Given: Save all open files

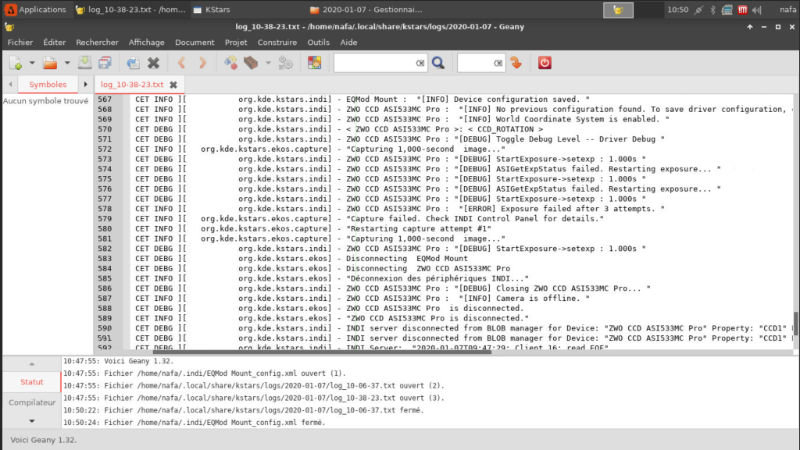Looking at the screenshot, I should 105,63.
